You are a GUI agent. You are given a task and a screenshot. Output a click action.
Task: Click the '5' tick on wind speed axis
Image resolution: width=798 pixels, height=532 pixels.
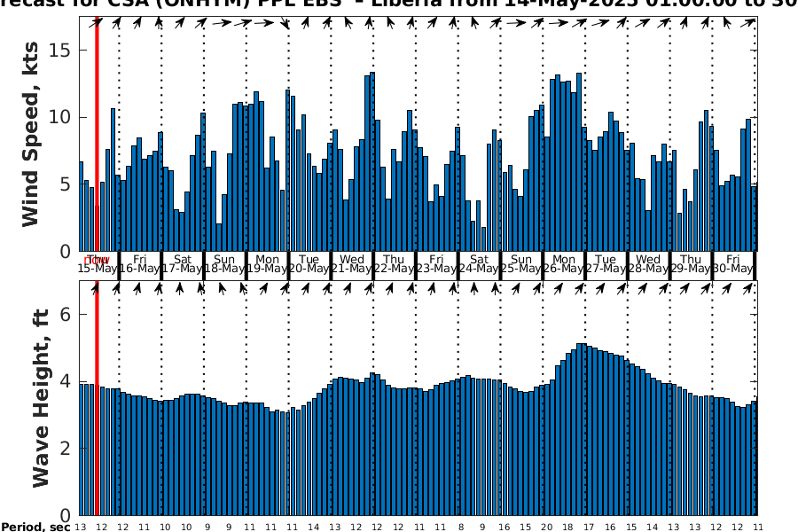pyautogui.click(x=65, y=184)
